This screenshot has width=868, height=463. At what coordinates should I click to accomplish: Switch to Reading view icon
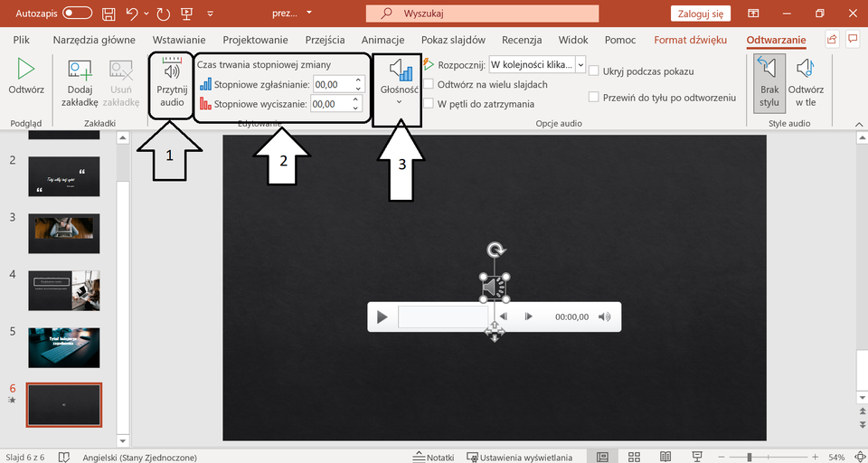coord(665,457)
